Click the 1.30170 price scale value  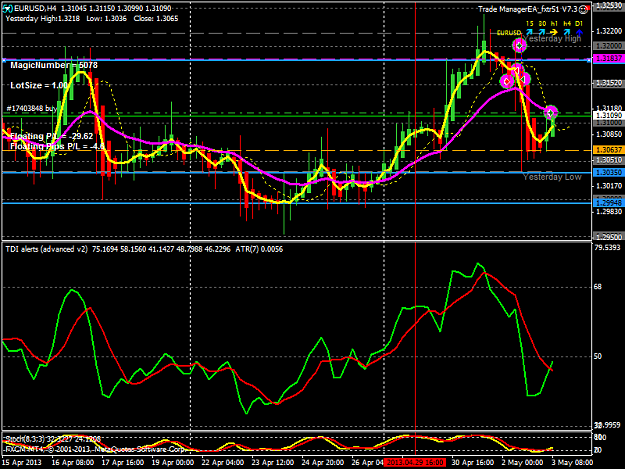609,186
